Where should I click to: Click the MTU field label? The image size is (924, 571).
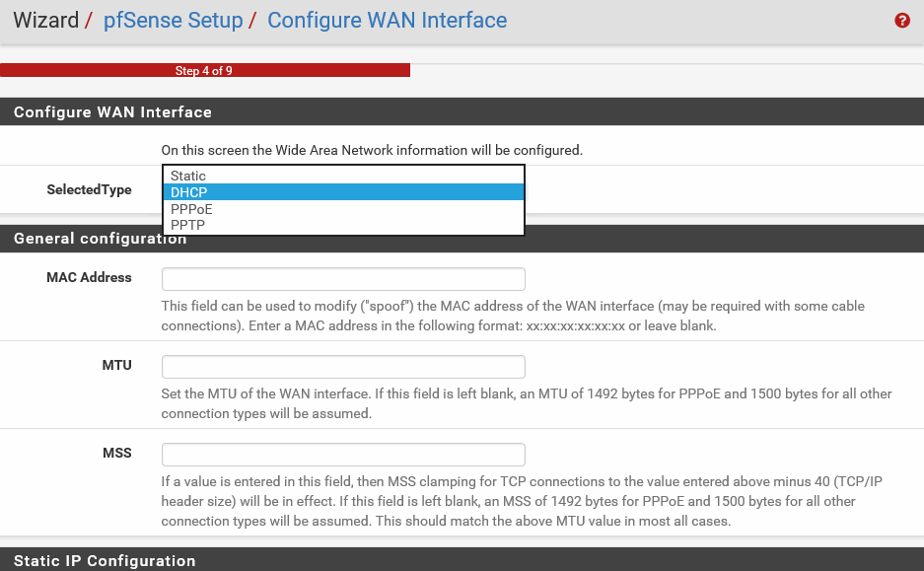pyautogui.click(x=116, y=365)
